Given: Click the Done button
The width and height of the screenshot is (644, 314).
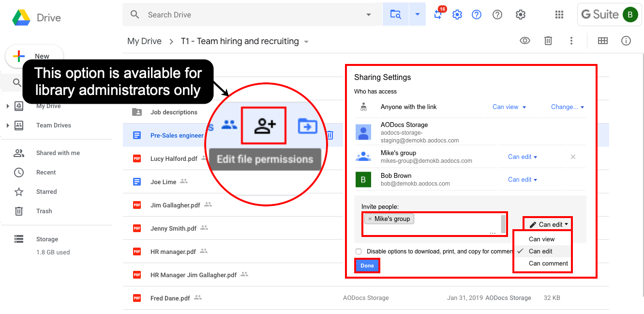Looking at the screenshot, I should tap(367, 266).
